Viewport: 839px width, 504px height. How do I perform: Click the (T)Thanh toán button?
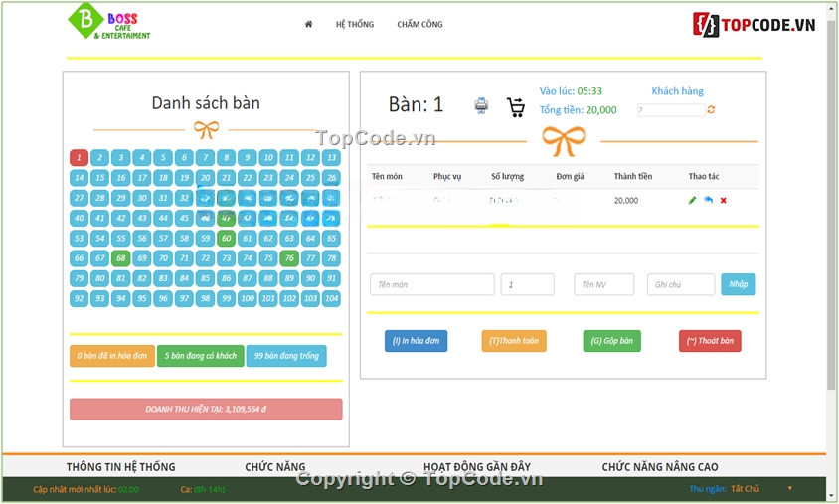pyautogui.click(x=514, y=341)
